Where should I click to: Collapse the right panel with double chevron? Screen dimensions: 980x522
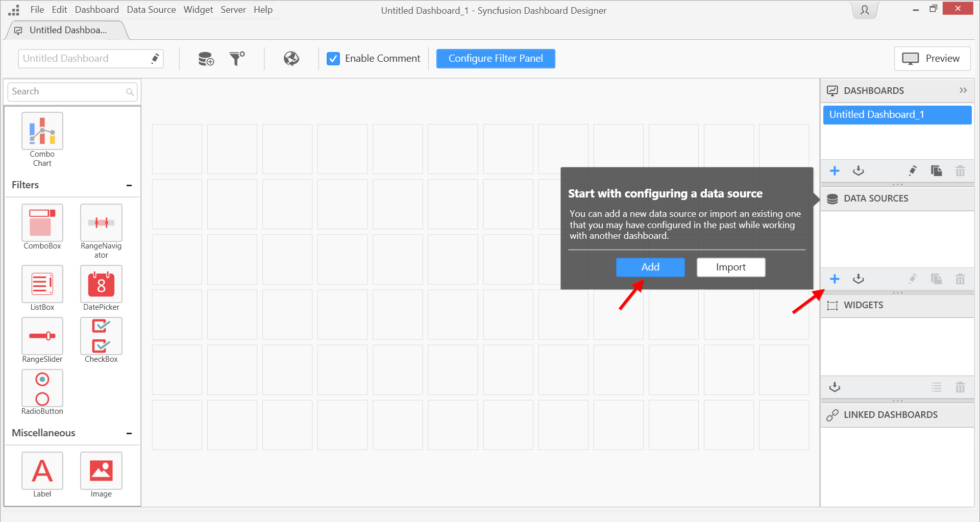pos(963,90)
